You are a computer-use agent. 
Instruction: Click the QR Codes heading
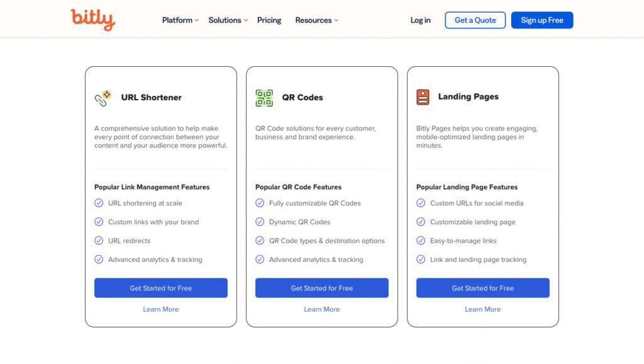(x=303, y=98)
